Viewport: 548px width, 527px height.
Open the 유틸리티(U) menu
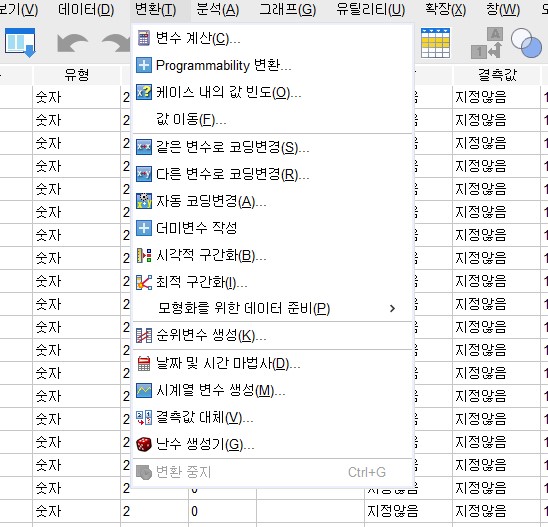pyautogui.click(x=370, y=9)
